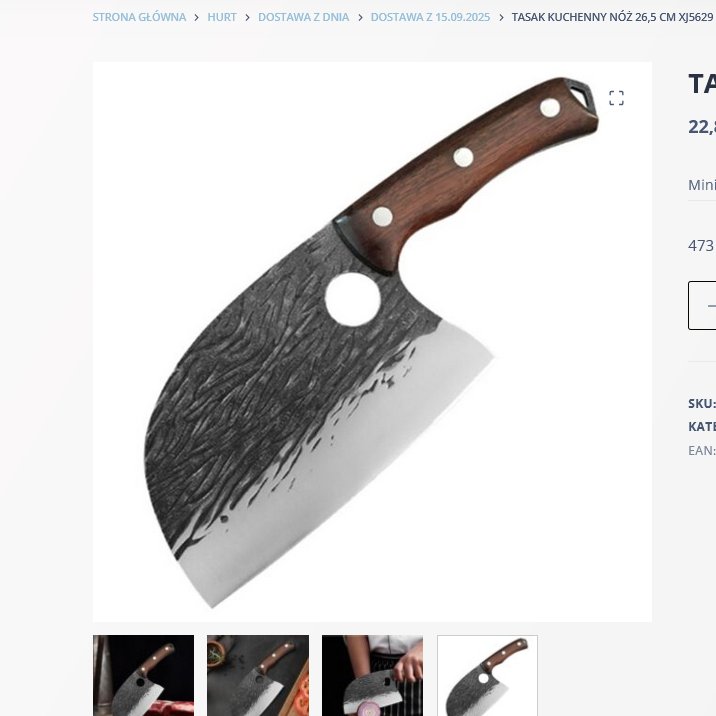
Task: Click the large cleaver product image
Action: [x=372, y=342]
